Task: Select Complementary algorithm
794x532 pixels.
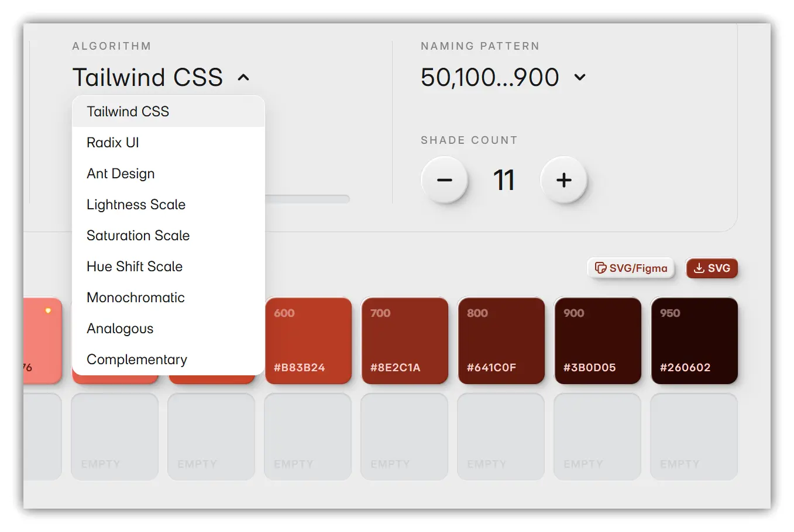Action: 169,360
